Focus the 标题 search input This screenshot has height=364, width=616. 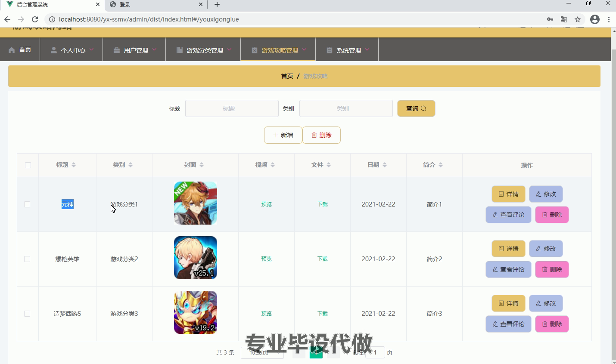tap(232, 108)
